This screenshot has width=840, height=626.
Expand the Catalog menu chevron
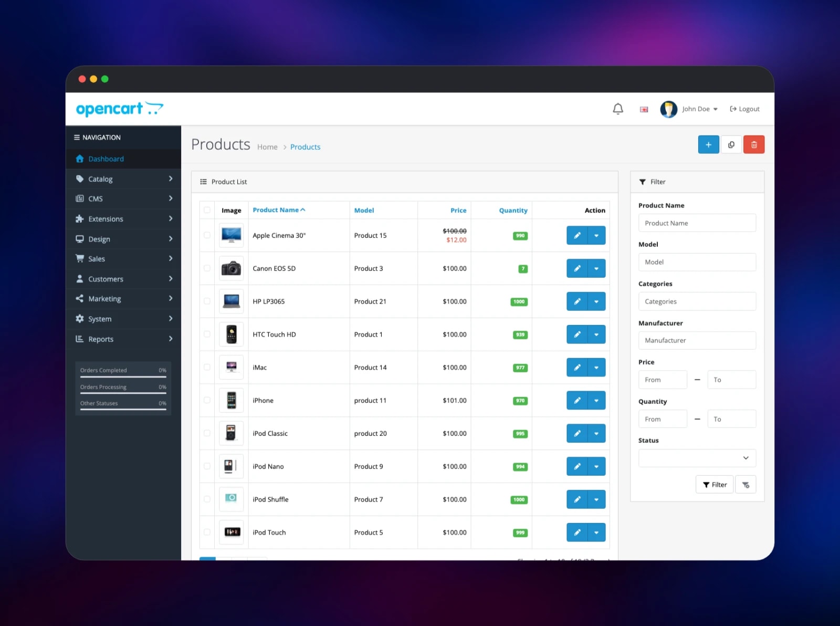(x=171, y=179)
